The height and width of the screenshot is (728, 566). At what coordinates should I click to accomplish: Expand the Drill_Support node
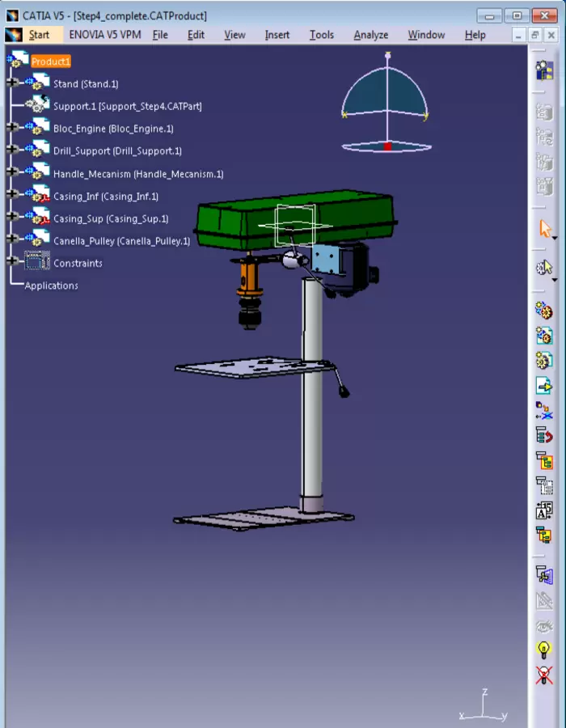[x=13, y=149]
